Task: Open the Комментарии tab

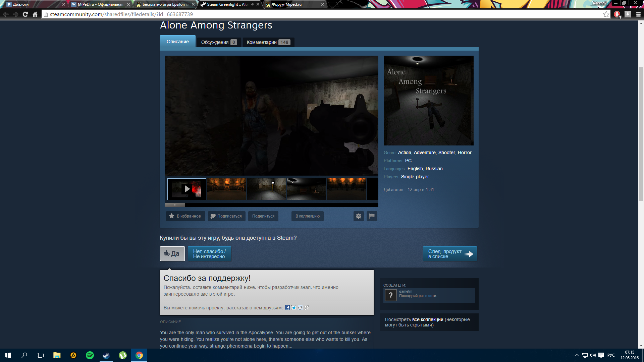Action: 268,42
